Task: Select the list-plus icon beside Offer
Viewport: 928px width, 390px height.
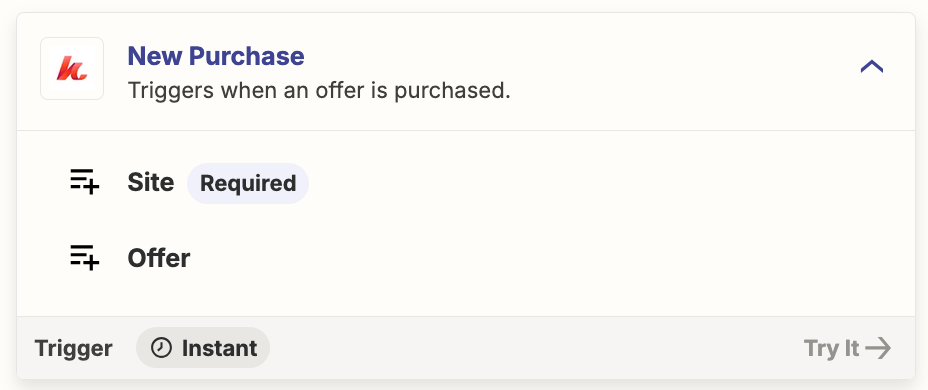Action: [84, 257]
